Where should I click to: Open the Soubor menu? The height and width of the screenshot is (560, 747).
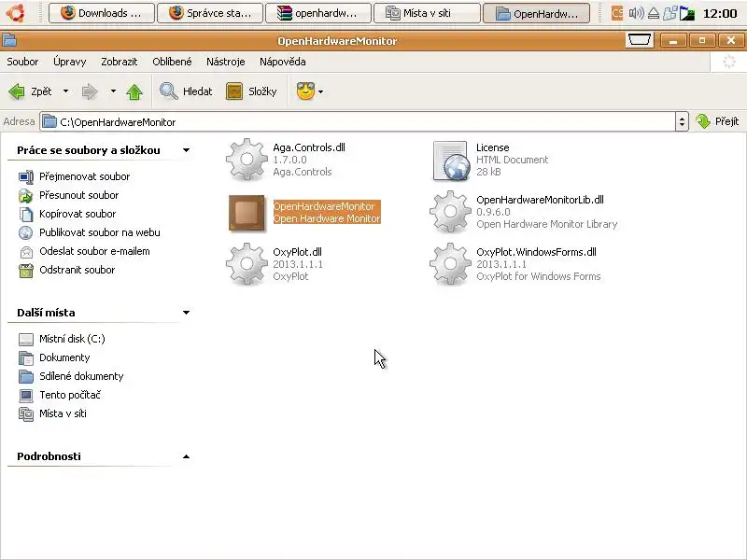click(x=22, y=62)
